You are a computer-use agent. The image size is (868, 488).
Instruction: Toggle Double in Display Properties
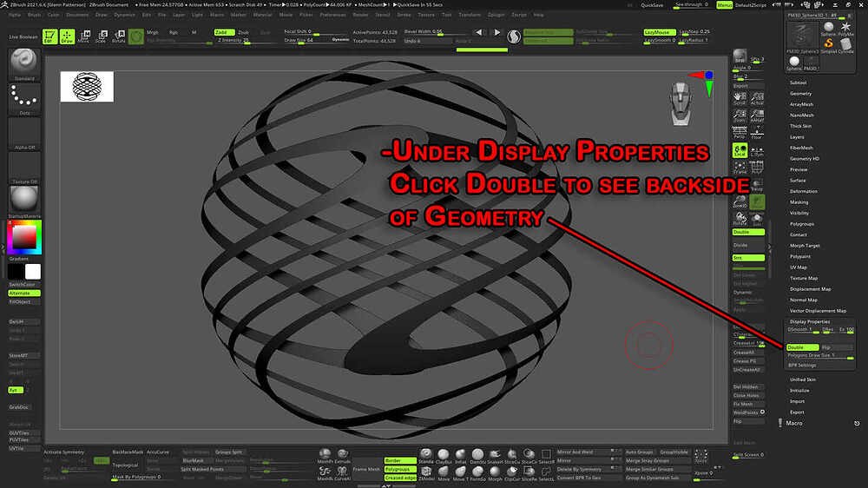802,347
